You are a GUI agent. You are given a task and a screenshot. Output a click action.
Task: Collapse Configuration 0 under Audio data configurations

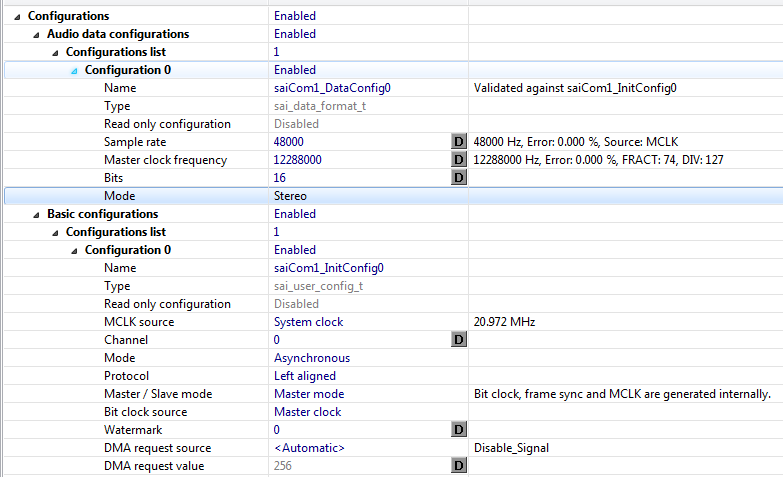pyautogui.click(x=74, y=70)
